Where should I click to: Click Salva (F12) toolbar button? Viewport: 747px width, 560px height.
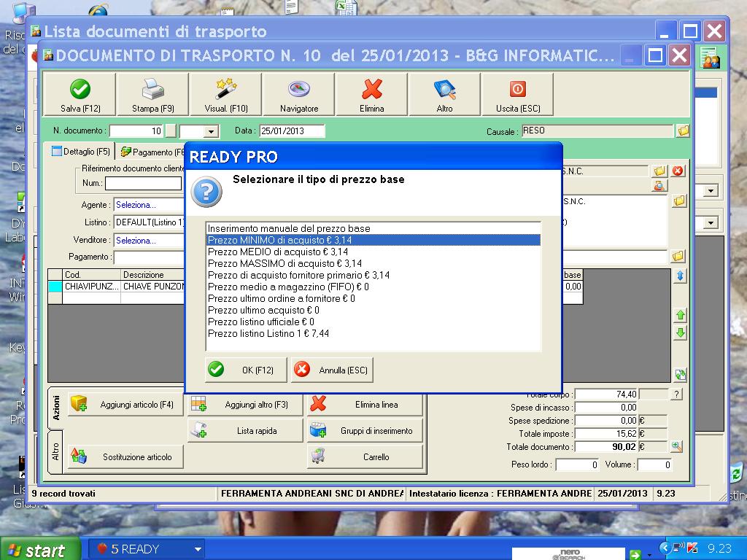tap(80, 94)
